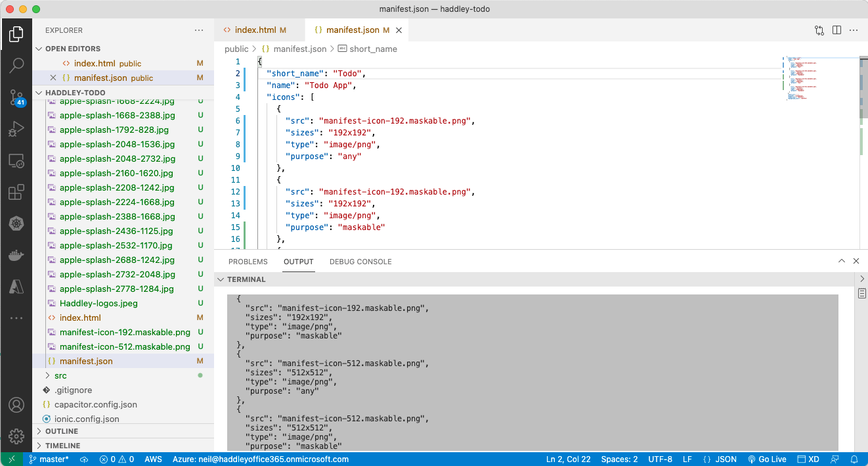
Task: Click the master branch in status bar
Action: [49, 459]
